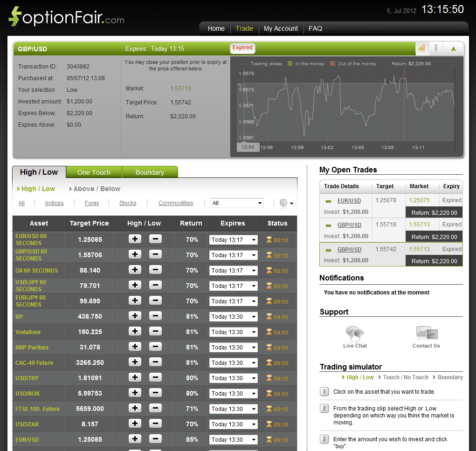The height and width of the screenshot is (451, 476).
Task: Select High (plus) for Vodafone trade
Action: [x=135, y=332]
